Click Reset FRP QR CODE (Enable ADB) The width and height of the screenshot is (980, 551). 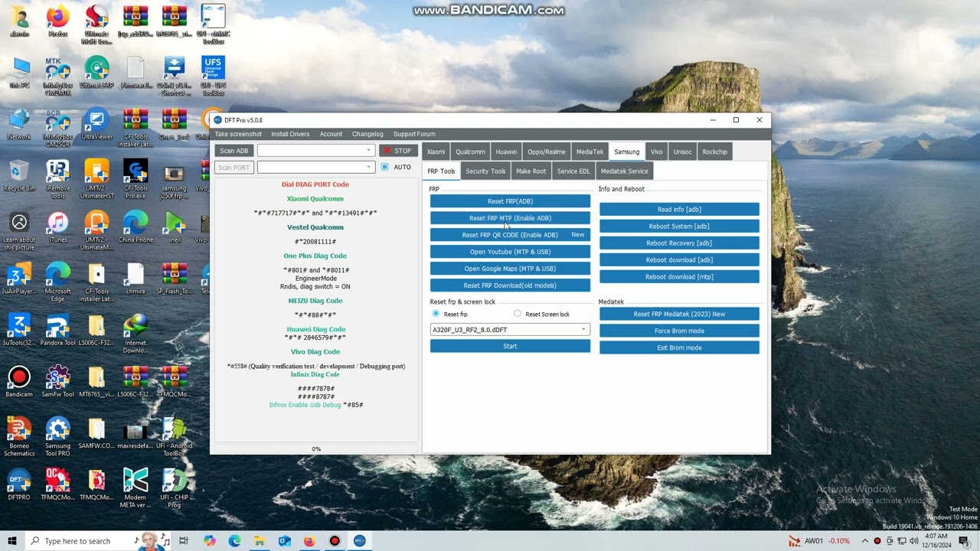(x=510, y=235)
